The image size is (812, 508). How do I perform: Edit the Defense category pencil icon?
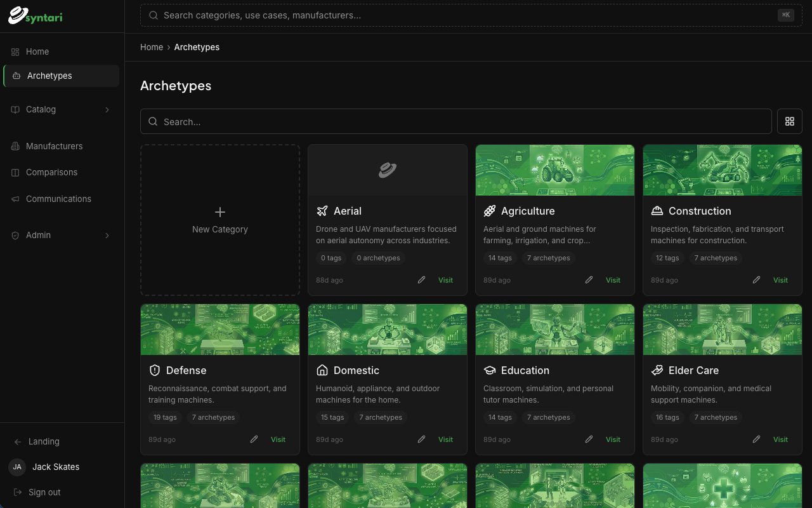(254, 439)
